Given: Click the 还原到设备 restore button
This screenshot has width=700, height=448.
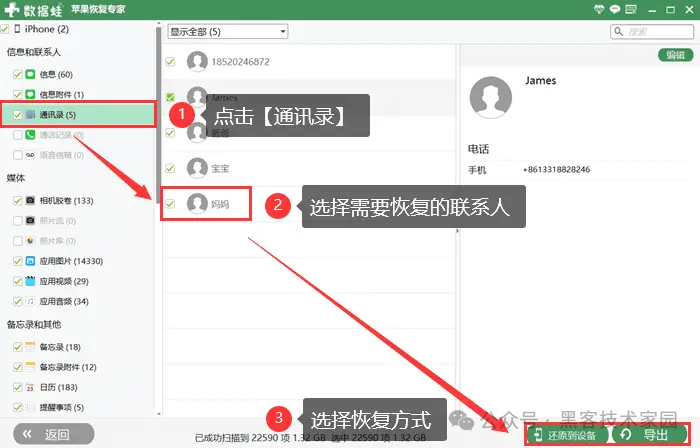Looking at the screenshot, I should coord(567,435).
